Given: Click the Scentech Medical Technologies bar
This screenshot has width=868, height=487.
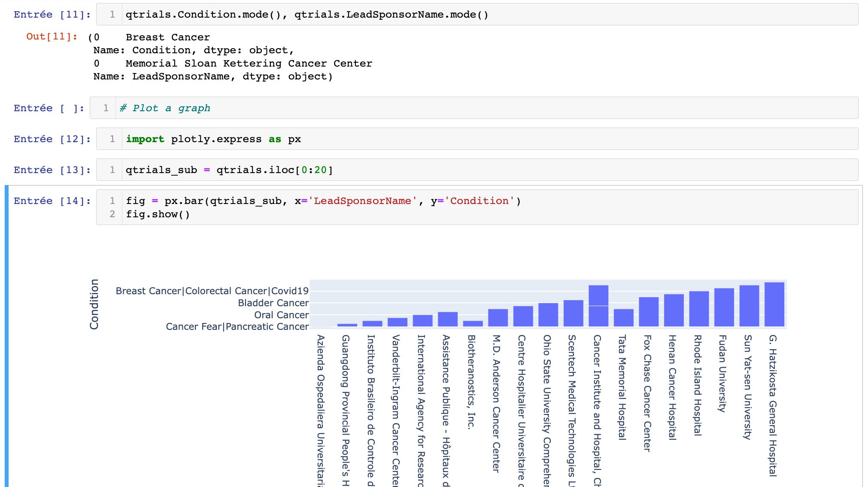Looking at the screenshot, I should (x=573, y=314).
